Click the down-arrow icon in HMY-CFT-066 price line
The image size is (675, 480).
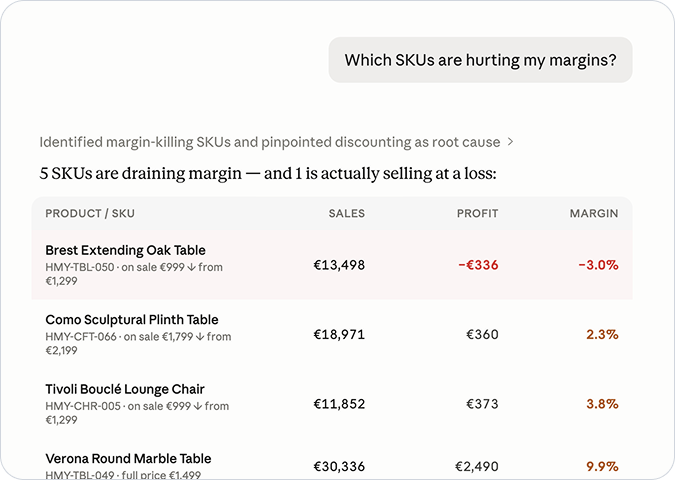[200, 337]
